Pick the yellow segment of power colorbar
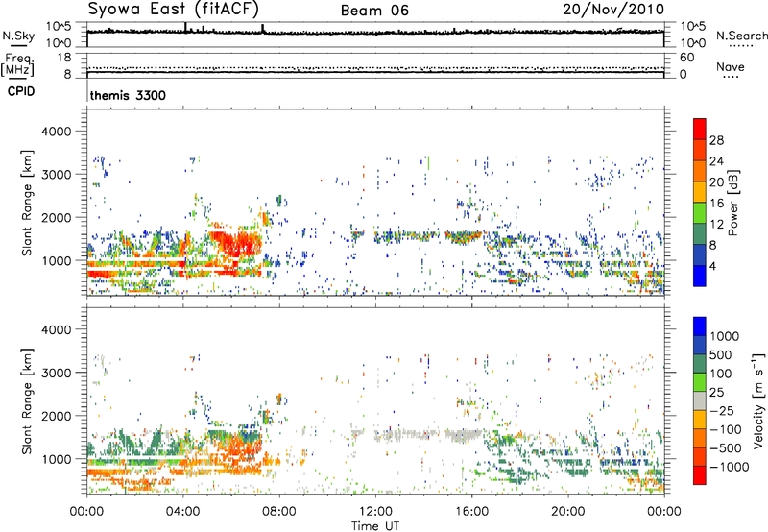This screenshot has width=768, height=532. pos(700,192)
